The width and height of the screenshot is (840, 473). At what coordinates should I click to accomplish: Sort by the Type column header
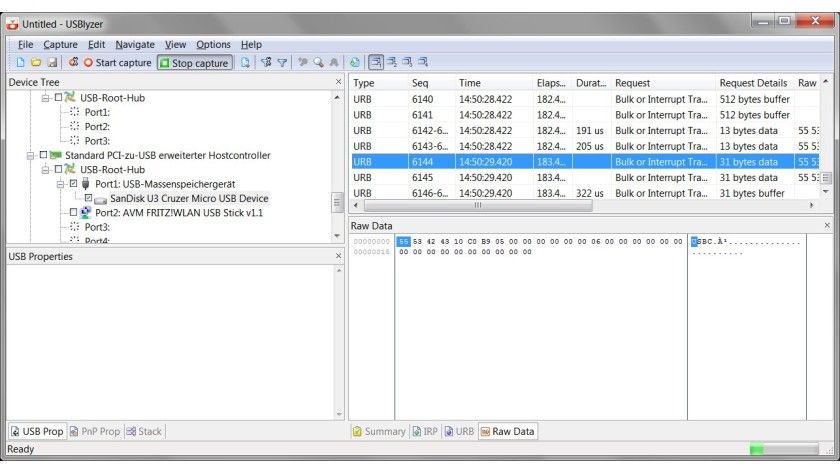pos(379,83)
